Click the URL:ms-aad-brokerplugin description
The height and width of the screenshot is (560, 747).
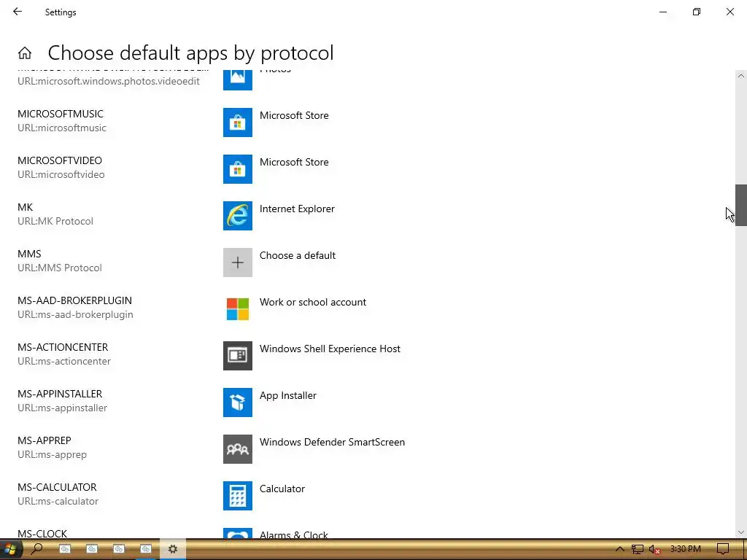[75, 314]
